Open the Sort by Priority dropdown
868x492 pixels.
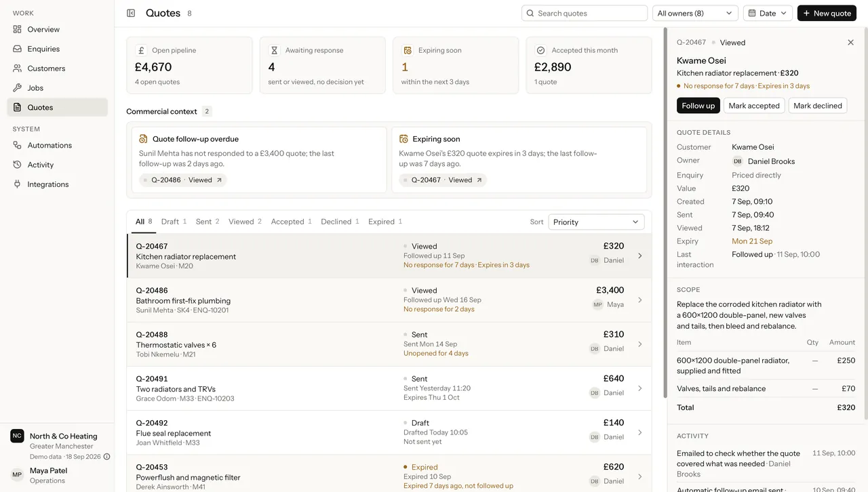tap(596, 222)
